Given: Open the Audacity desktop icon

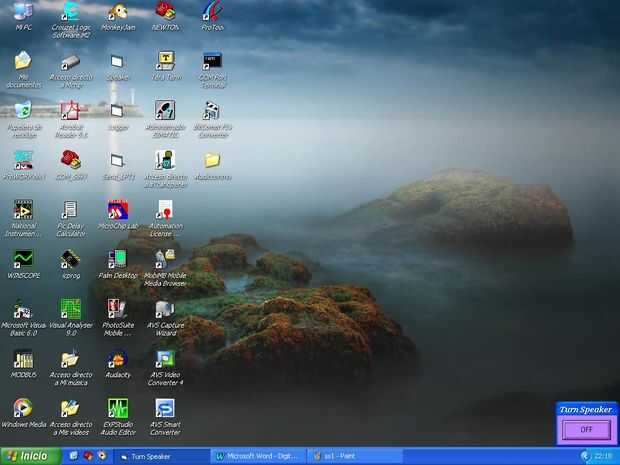Looking at the screenshot, I should click(117, 365).
